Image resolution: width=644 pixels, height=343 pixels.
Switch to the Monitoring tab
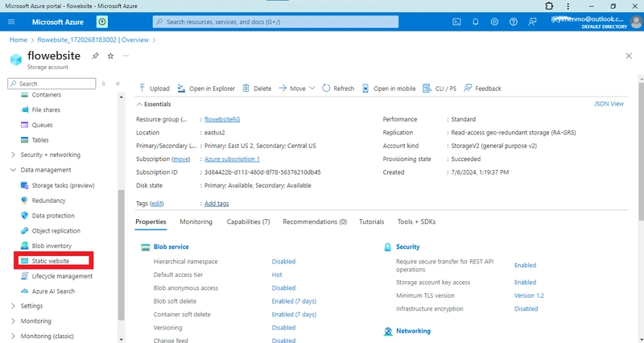pos(196,221)
